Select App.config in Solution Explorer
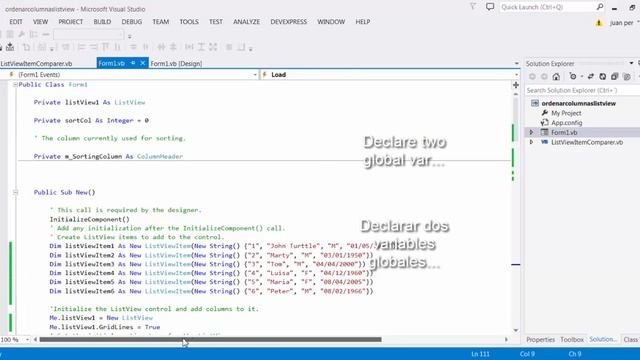Image resolution: width=640 pixels, height=360 pixels. point(567,123)
